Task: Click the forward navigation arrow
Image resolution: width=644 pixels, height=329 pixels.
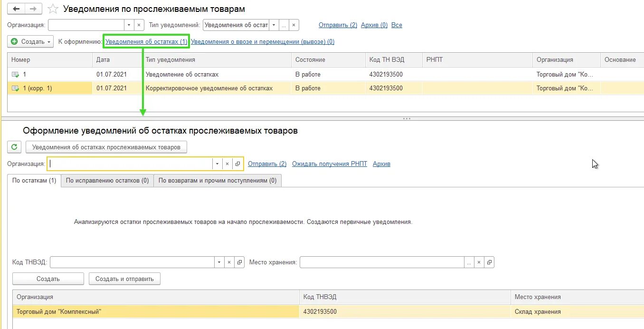Action: [x=33, y=9]
